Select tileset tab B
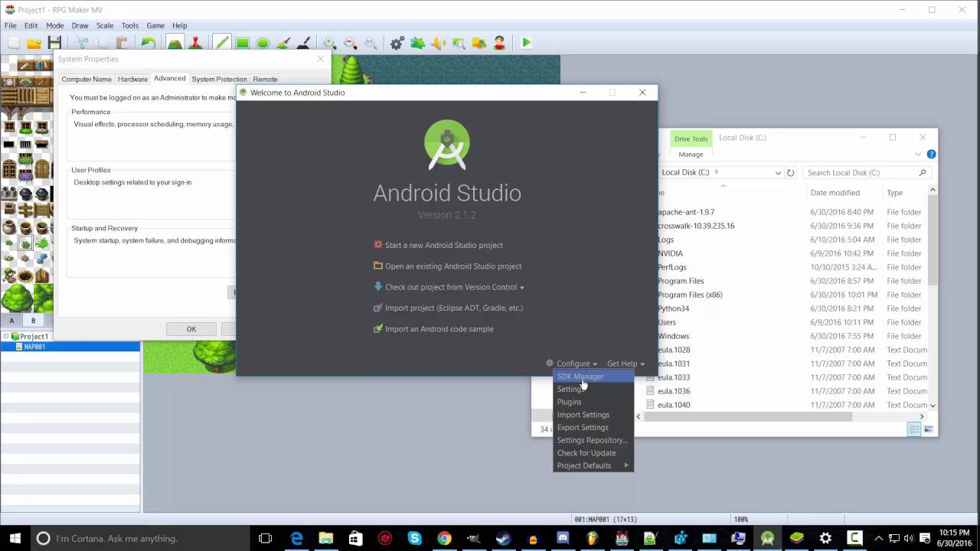 point(33,321)
